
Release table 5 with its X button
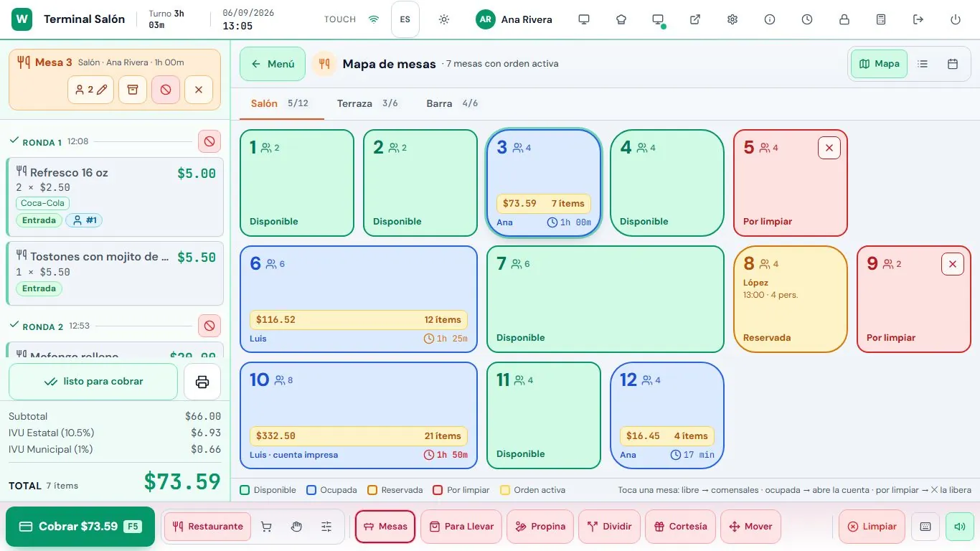829,148
